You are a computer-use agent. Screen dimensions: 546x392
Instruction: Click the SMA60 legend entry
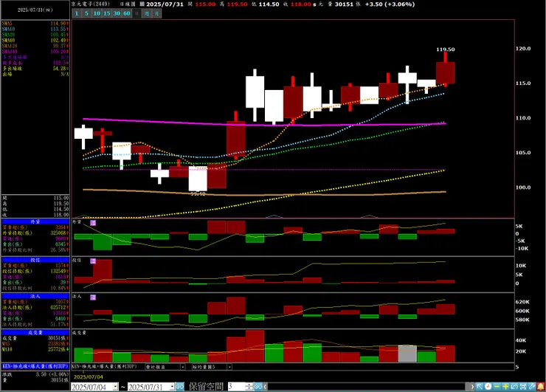tap(35, 40)
